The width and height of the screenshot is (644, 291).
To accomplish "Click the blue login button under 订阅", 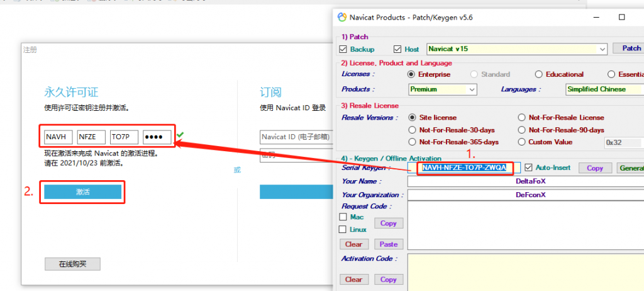I will click(296, 192).
